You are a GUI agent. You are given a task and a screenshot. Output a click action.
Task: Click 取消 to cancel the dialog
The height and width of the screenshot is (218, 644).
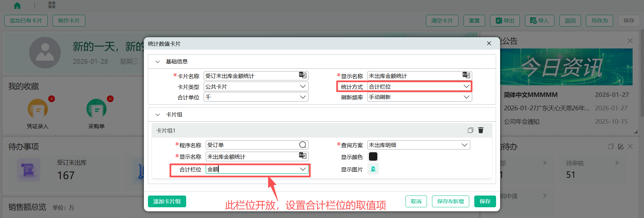pyautogui.click(x=416, y=202)
